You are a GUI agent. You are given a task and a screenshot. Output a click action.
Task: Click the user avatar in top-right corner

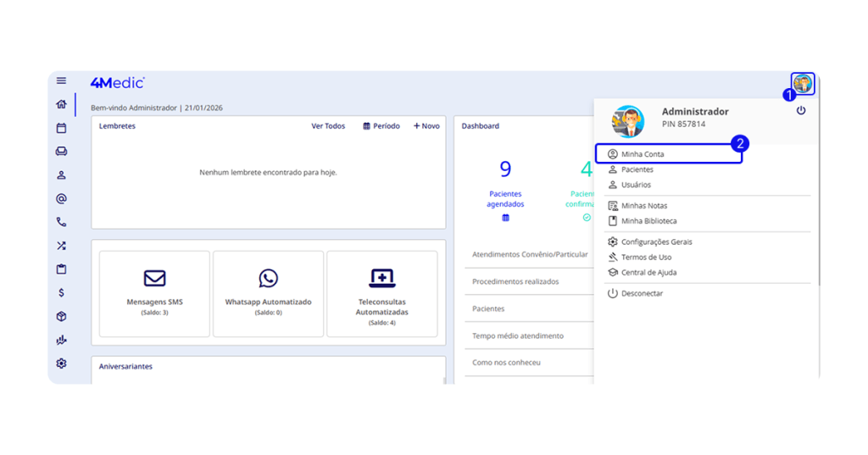pyautogui.click(x=802, y=84)
